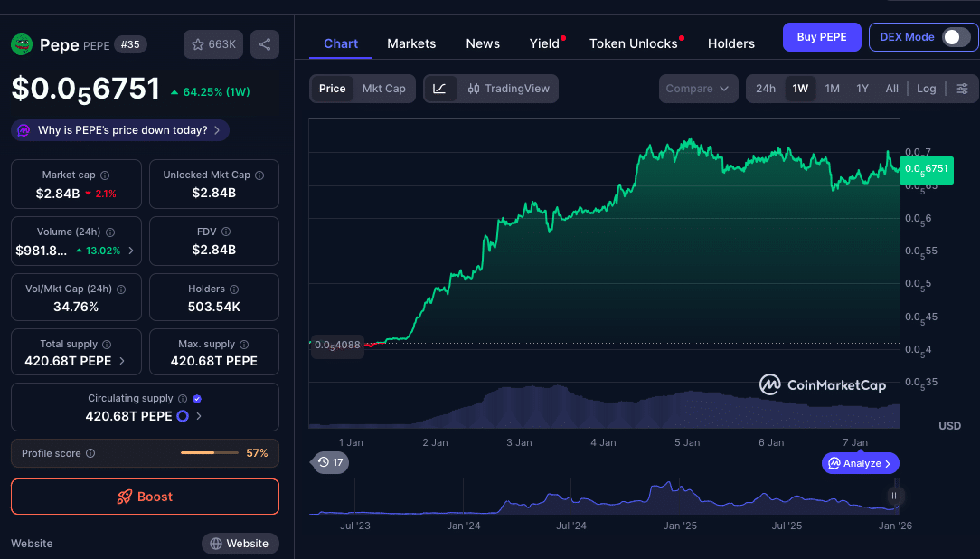Image resolution: width=980 pixels, height=559 pixels.
Task: Toggle DEX Mode switch
Action: tap(956, 37)
